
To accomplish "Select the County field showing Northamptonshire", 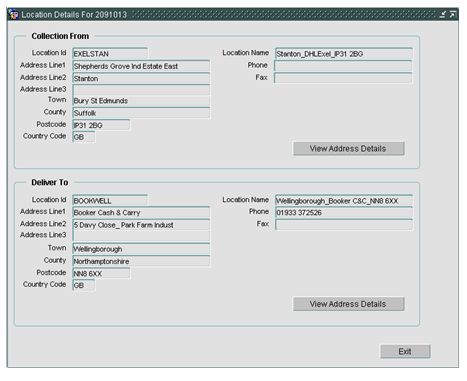I will [x=141, y=261].
